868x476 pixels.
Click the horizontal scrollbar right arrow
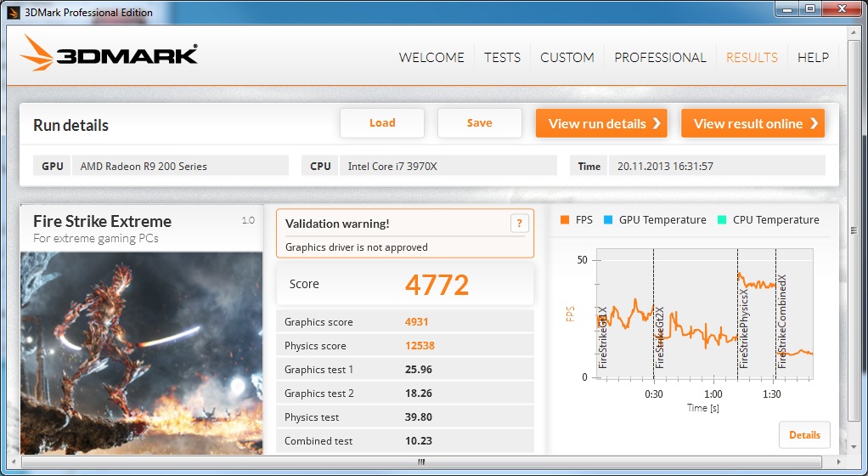pyautogui.click(x=840, y=462)
